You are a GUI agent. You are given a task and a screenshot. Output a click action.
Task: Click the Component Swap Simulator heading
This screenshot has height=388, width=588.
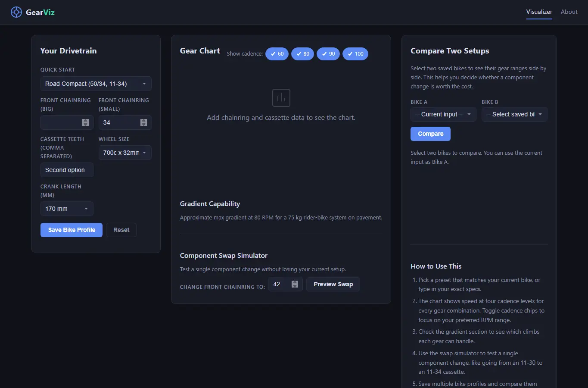(224, 255)
